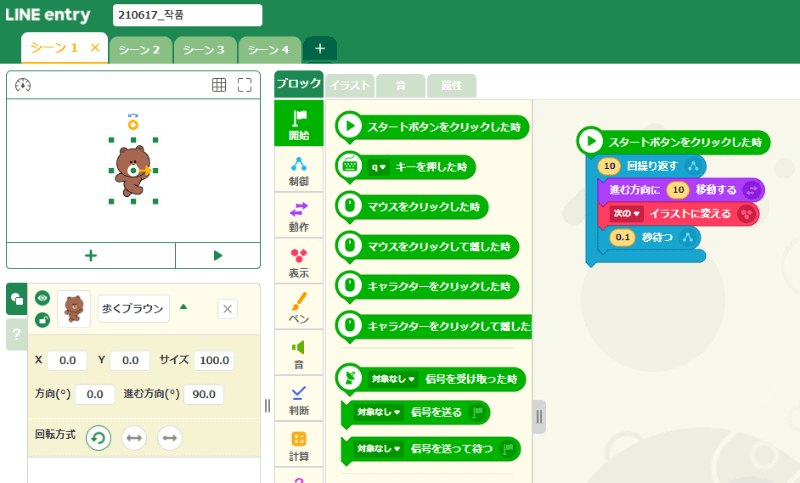The image size is (800, 483).
Task: Select workspace block スタートボタンをクリックした時
Action: point(673,142)
